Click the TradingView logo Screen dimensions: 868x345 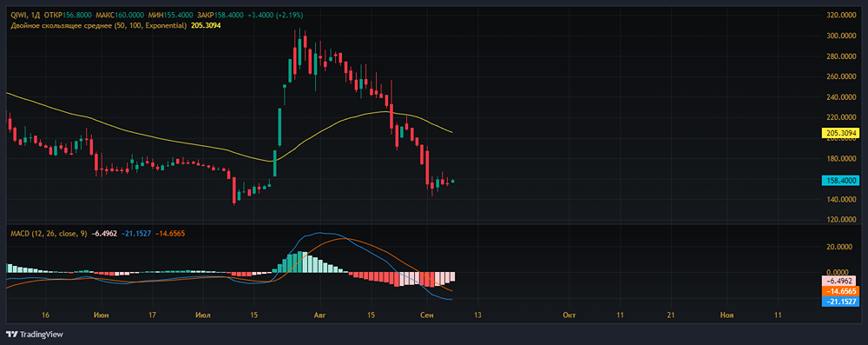point(35,334)
